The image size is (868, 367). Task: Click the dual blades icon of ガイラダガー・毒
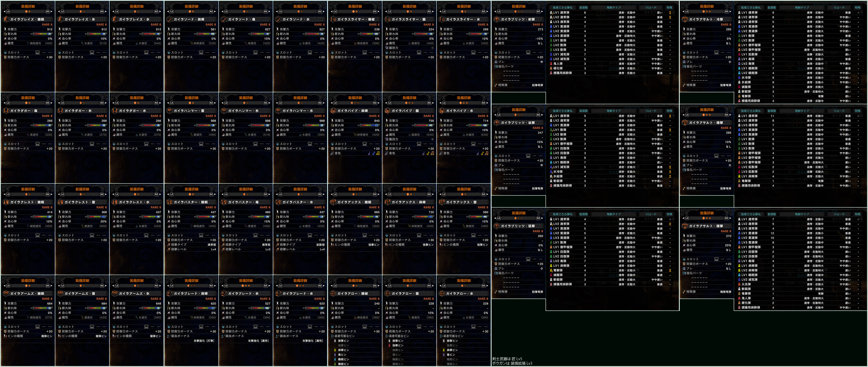[6, 111]
